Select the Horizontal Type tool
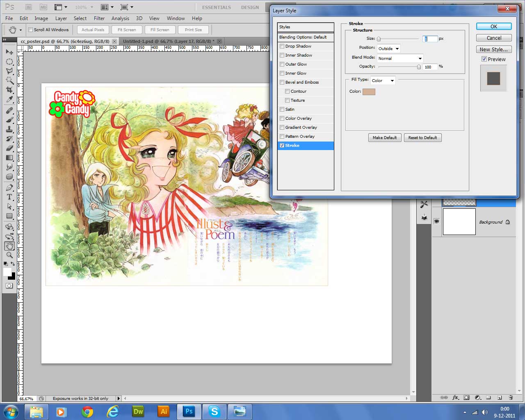525x420 pixels. coord(9,197)
